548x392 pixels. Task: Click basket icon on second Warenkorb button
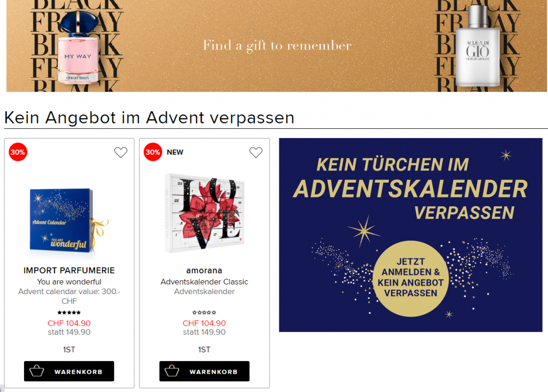(172, 371)
